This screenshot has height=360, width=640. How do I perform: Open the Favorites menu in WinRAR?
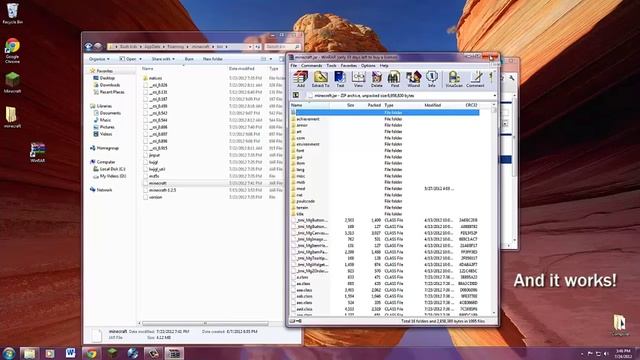point(349,66)
